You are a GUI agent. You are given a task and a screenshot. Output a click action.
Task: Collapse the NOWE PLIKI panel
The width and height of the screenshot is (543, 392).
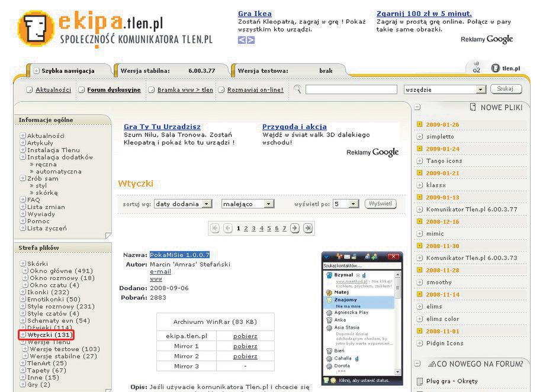point(417,107)
